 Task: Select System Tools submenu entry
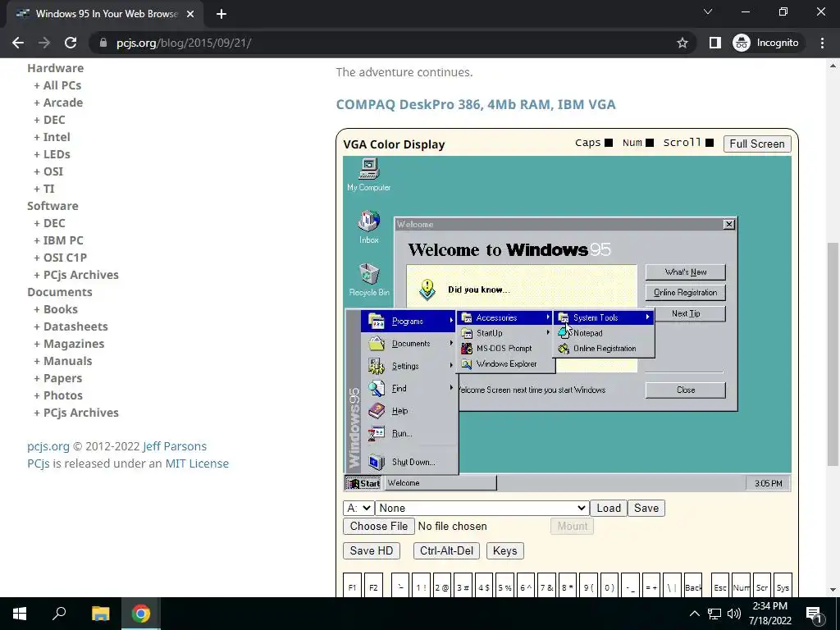tap(604, 317)
